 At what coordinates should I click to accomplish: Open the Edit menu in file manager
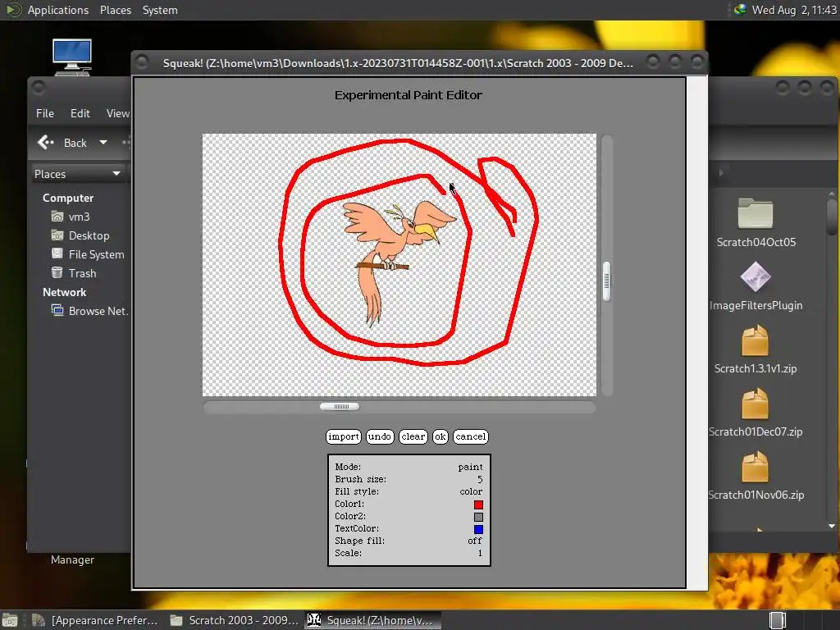pos(80,113)
